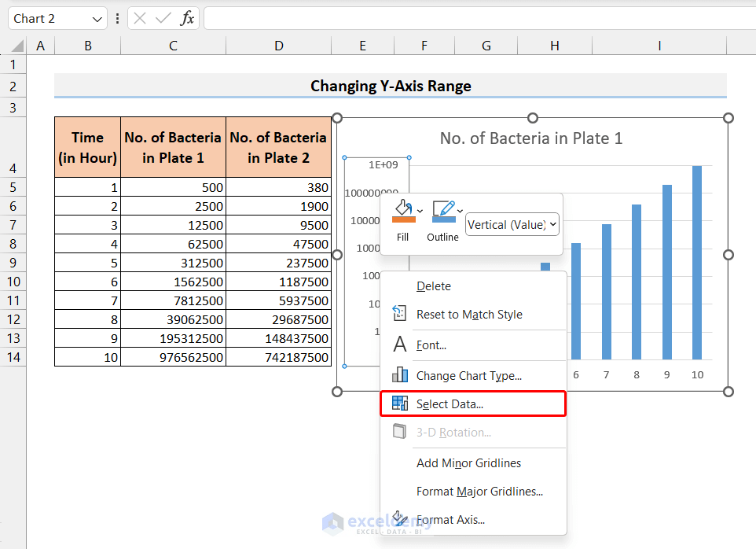
Task: Open the Name Box dropdown showing Chart 2
Action: (x=97, y=17)
